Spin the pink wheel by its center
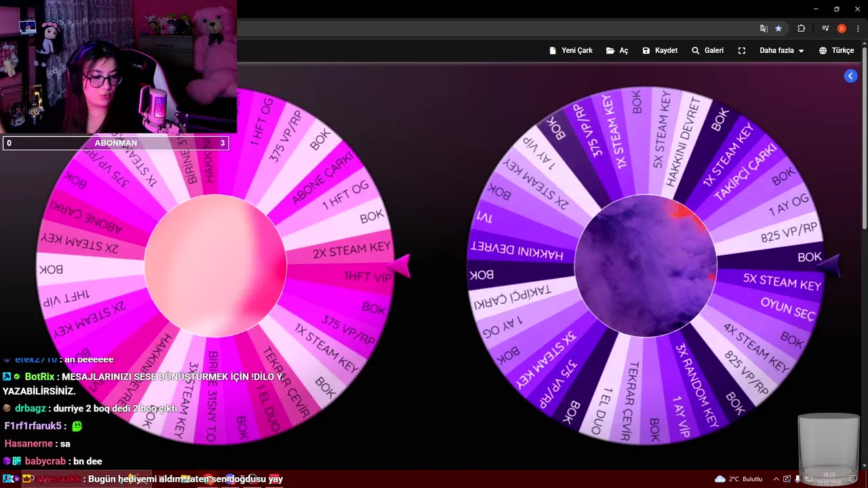Image resolution: width=868 pixels, height=488 pixels. 216,266
